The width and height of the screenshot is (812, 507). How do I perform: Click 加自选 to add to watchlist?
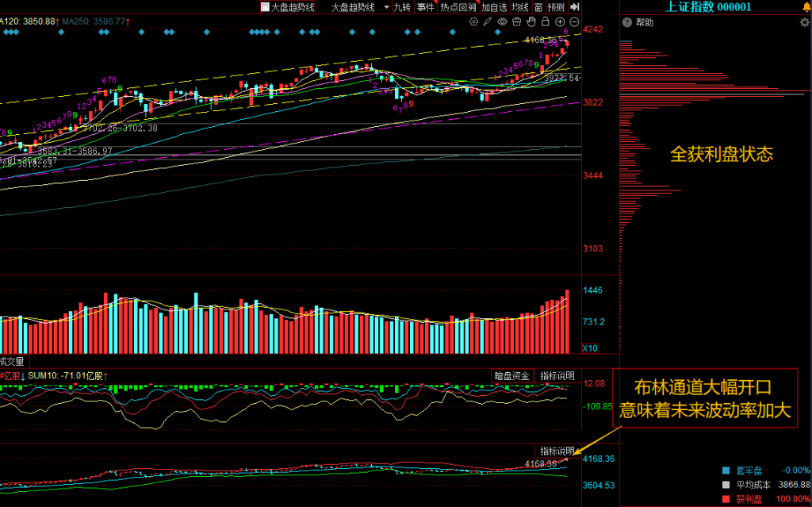pos(495,7)
